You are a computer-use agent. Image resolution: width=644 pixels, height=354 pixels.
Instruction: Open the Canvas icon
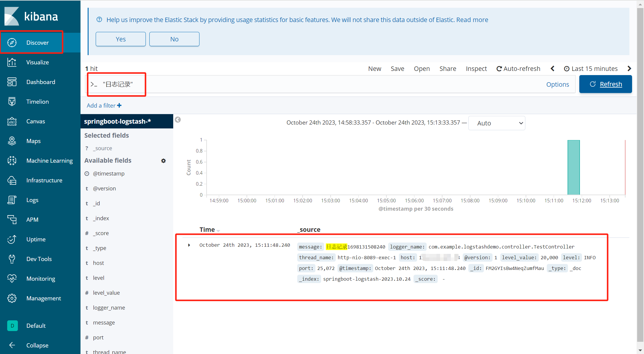pos(12,121)
